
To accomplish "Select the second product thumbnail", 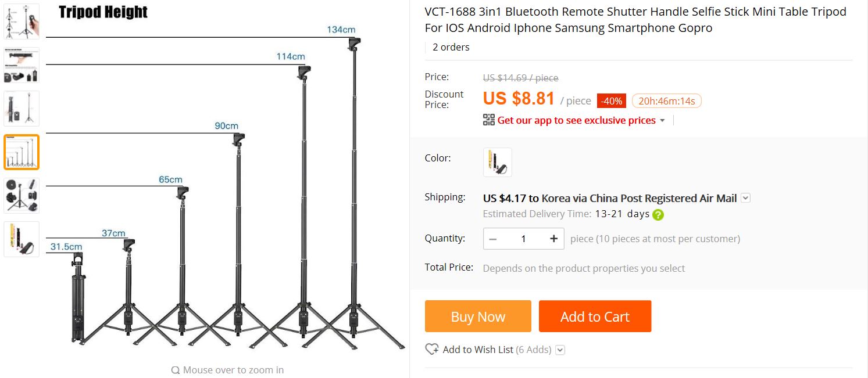I will 22,65.
